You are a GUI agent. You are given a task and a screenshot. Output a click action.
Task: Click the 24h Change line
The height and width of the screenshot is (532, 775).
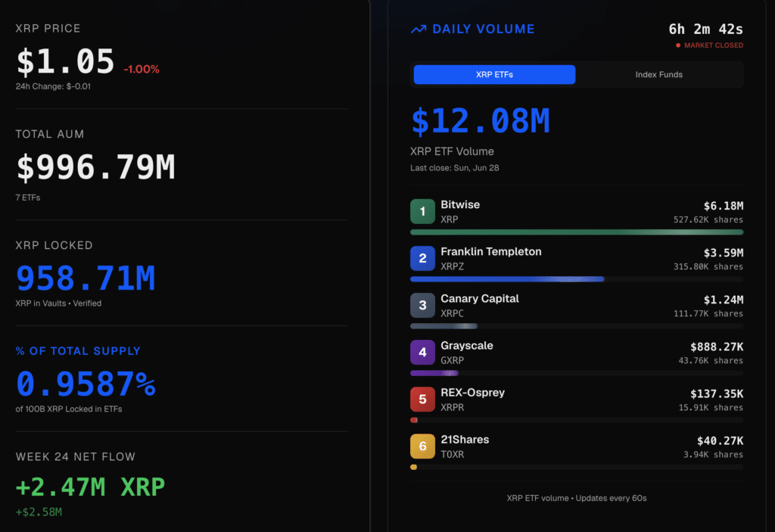coord(53,86)
